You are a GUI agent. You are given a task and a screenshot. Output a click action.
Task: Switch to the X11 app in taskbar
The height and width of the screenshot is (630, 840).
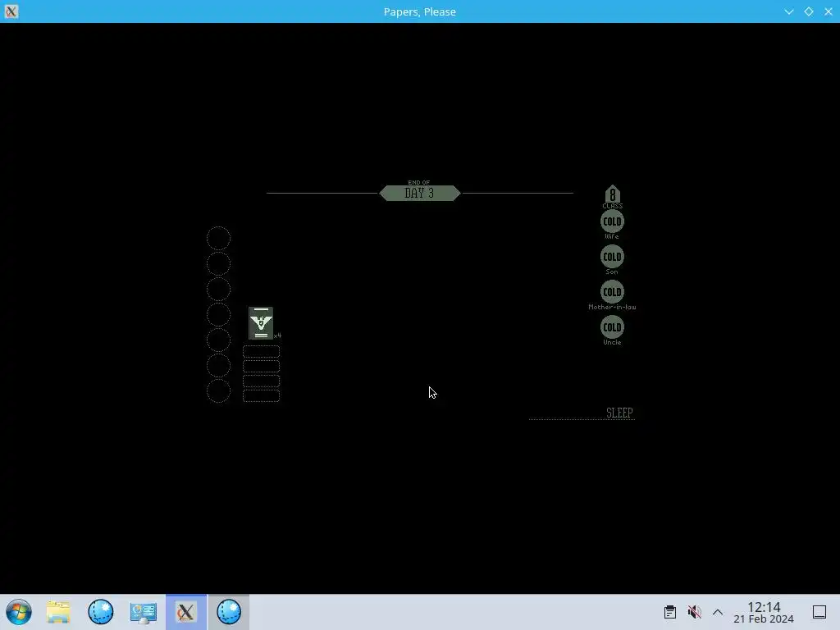click(186, 612)
